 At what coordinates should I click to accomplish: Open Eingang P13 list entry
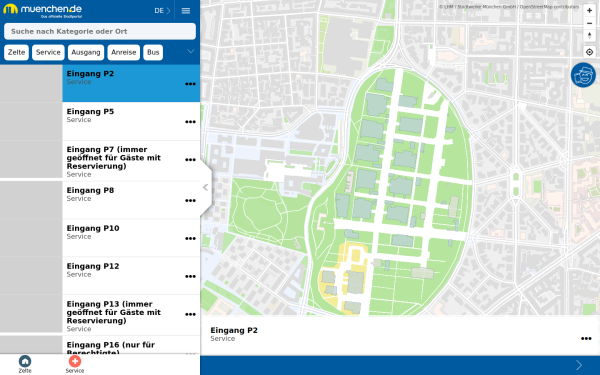point(100,315)
